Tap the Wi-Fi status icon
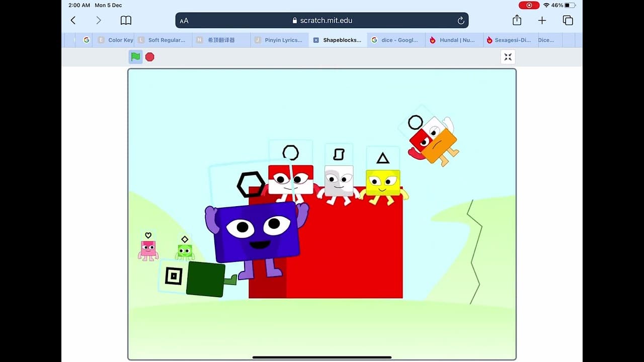 [x=546, y=5]
